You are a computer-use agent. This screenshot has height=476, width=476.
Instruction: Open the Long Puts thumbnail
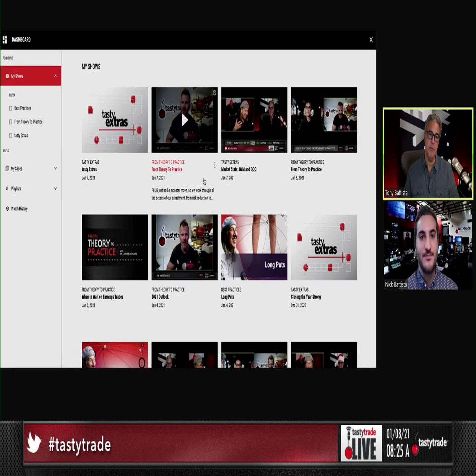(254, 247)
